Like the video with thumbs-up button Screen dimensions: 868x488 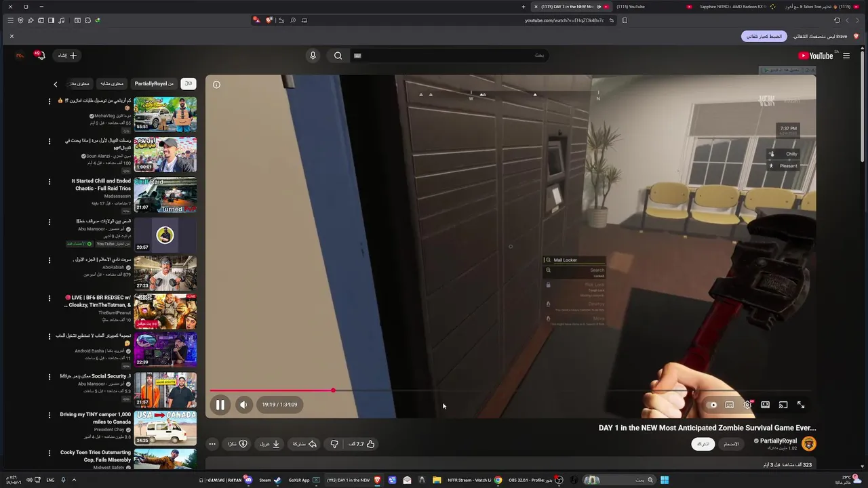coord(361,444)
